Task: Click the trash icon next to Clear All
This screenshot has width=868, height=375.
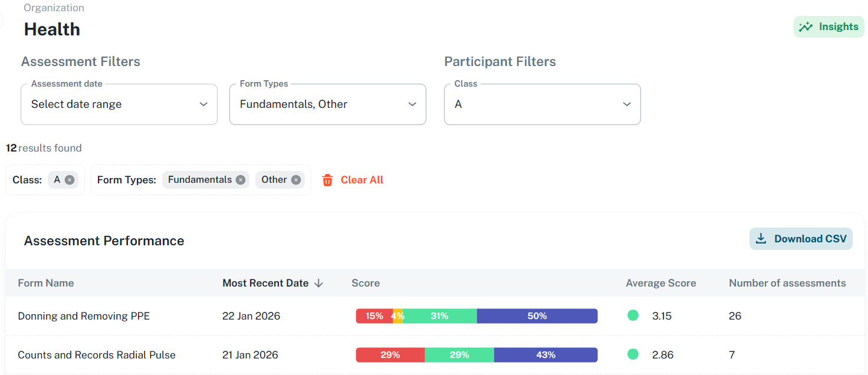Action: click(x=328, y=180)
